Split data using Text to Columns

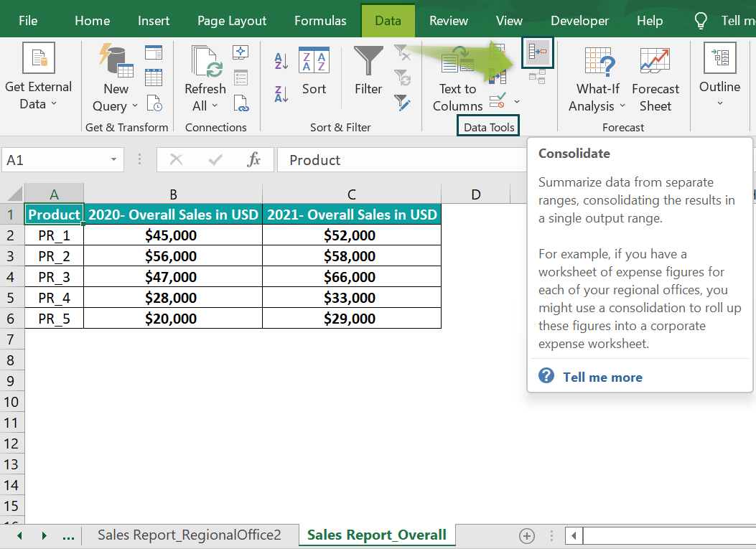457,79
